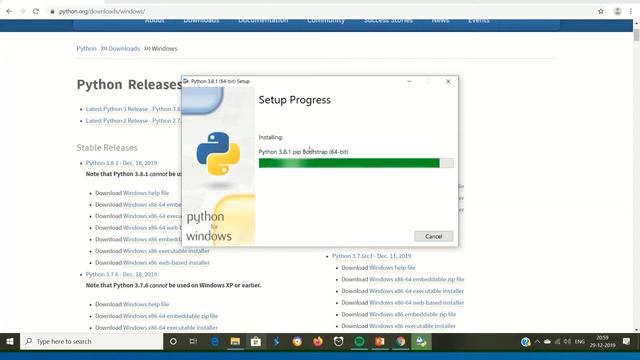
Task: Open Success Stories in site navigation
Action: (388, 20)
